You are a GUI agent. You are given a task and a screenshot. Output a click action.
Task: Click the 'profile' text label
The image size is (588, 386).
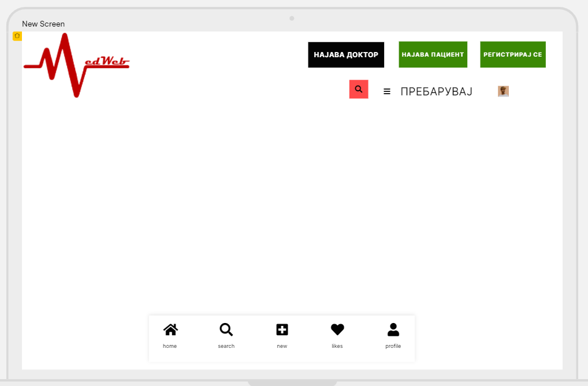coord(393,346)
